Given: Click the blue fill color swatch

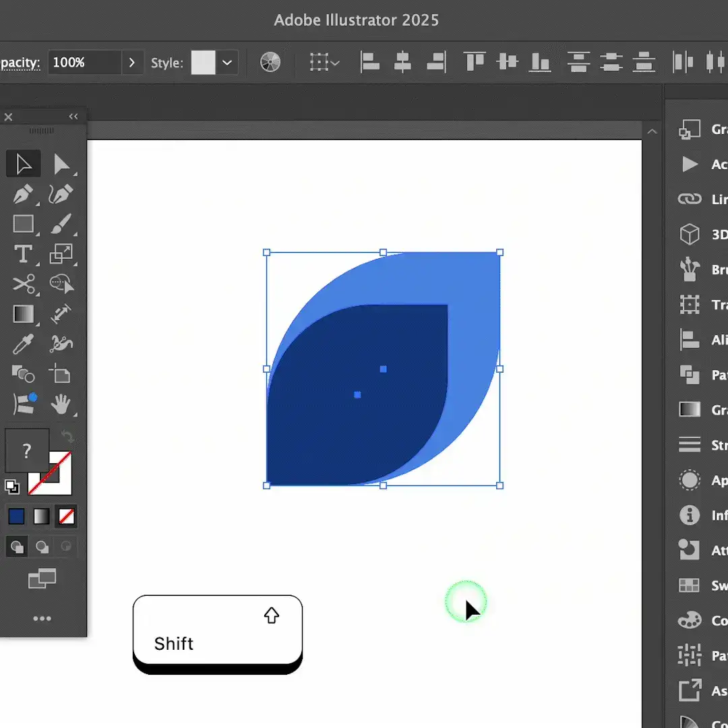Looking at the screenshot, I should coord(16,516).
